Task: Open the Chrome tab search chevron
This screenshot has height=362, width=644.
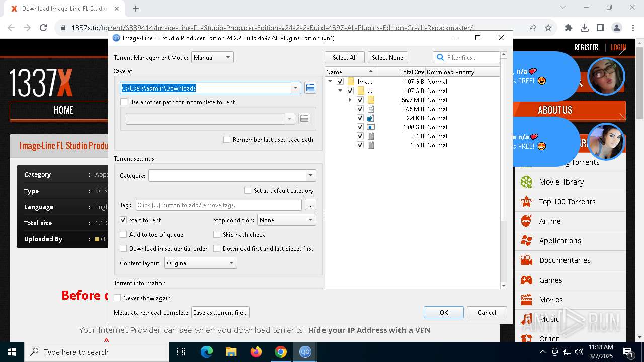Action: coord(563,8)
